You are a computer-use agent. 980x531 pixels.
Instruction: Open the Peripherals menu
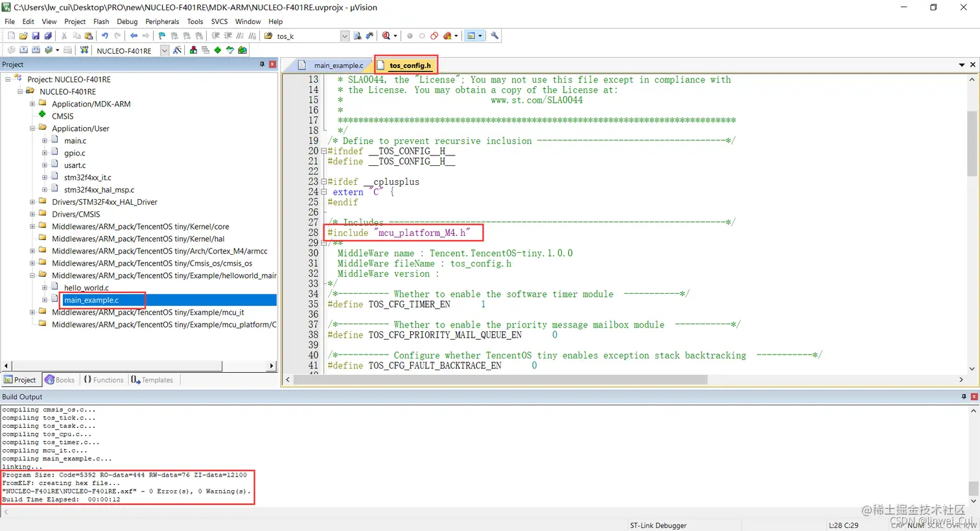click(x=162, y=21)
